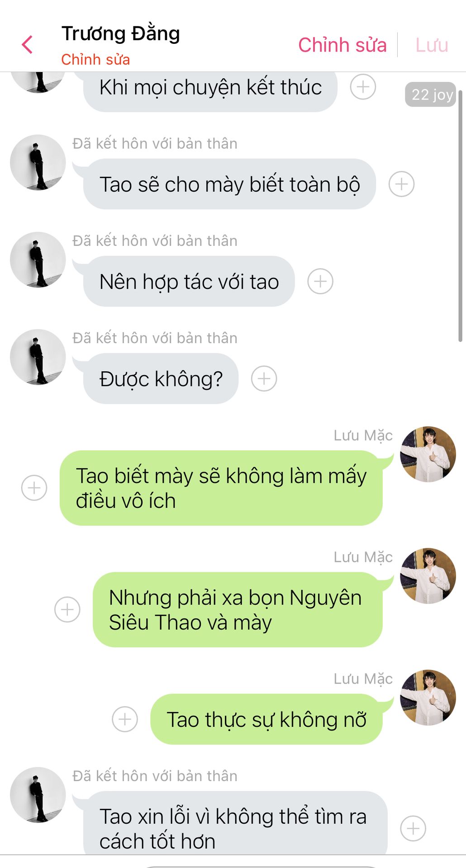Screen dimensions: 466x868
Task: Click plus icon next to "Nên hợp tác với tao"
Action: click(320, 281)
